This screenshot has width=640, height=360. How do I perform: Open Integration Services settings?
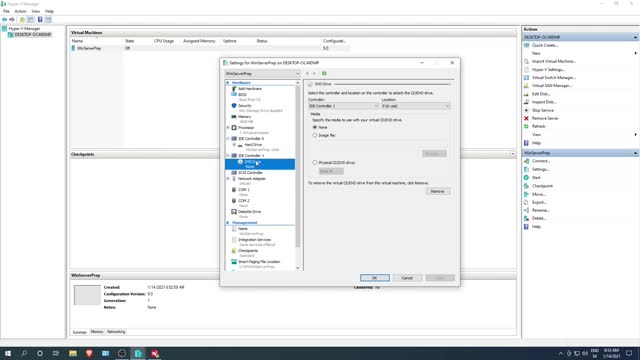tap(254, 240)
